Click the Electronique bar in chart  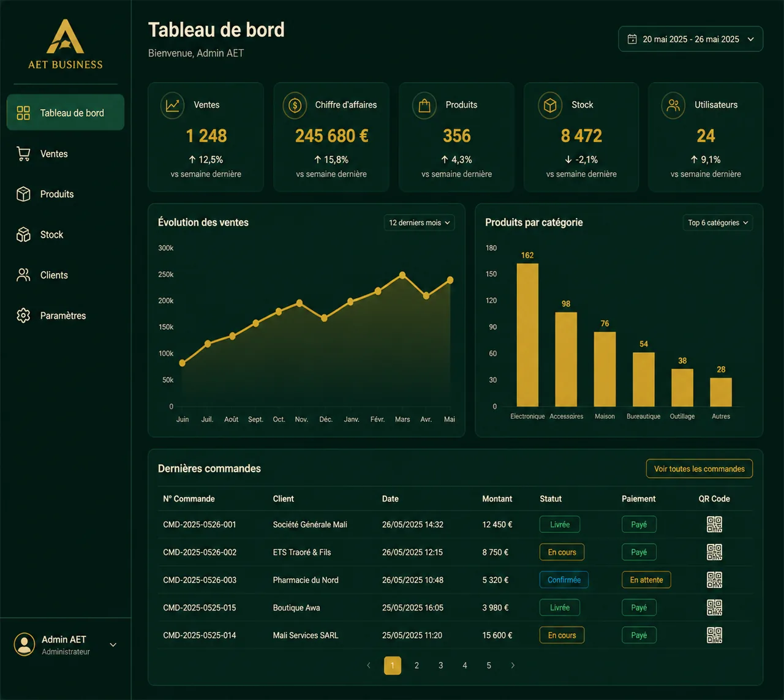527,335
